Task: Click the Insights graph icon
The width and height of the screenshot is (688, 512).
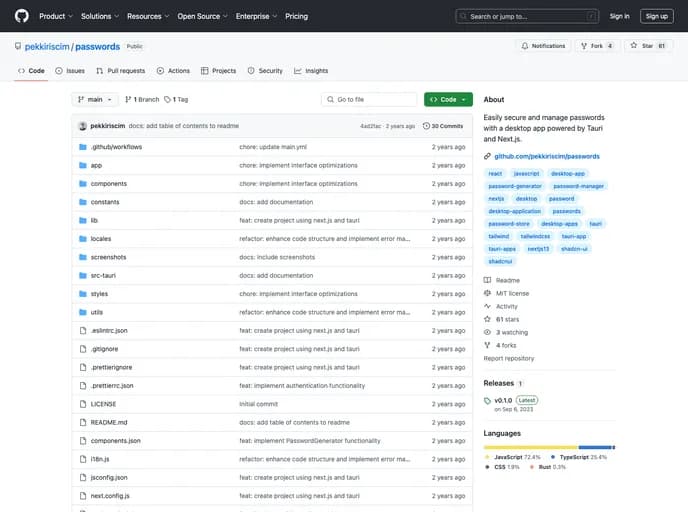Action: point(297,71)
